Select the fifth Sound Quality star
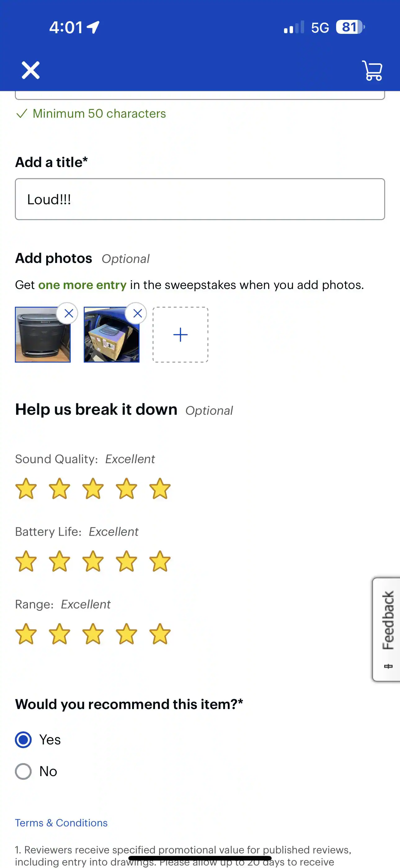 click(160, 489)
